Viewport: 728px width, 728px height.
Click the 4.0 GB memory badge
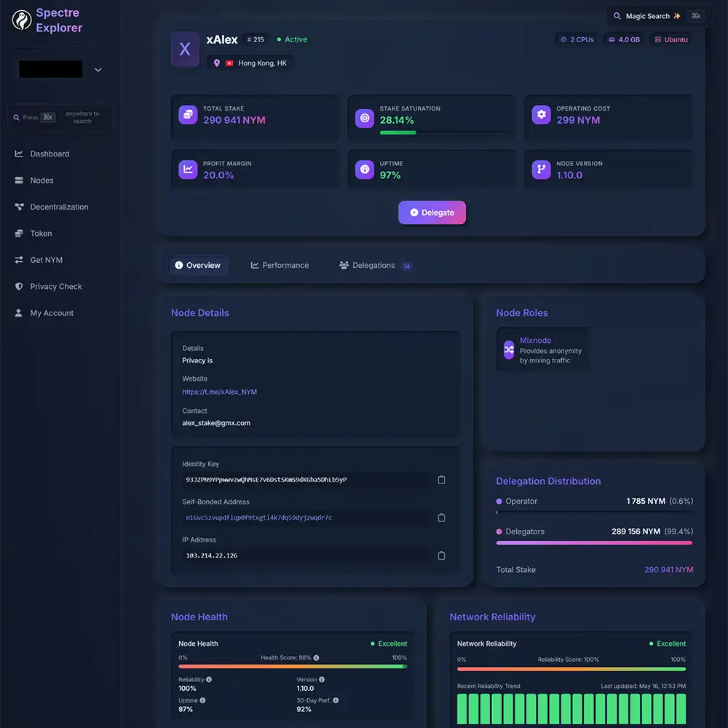[624, 40]
